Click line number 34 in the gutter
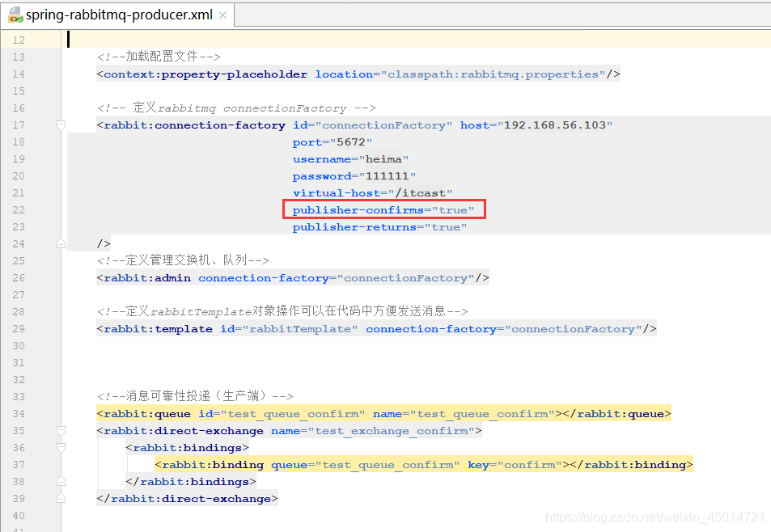Image resolution: width=771 pixels, height=532 pixels. [19, 414]
